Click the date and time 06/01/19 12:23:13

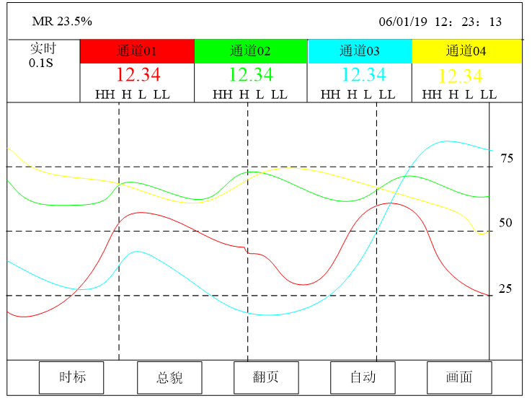(x=440, y=22)
